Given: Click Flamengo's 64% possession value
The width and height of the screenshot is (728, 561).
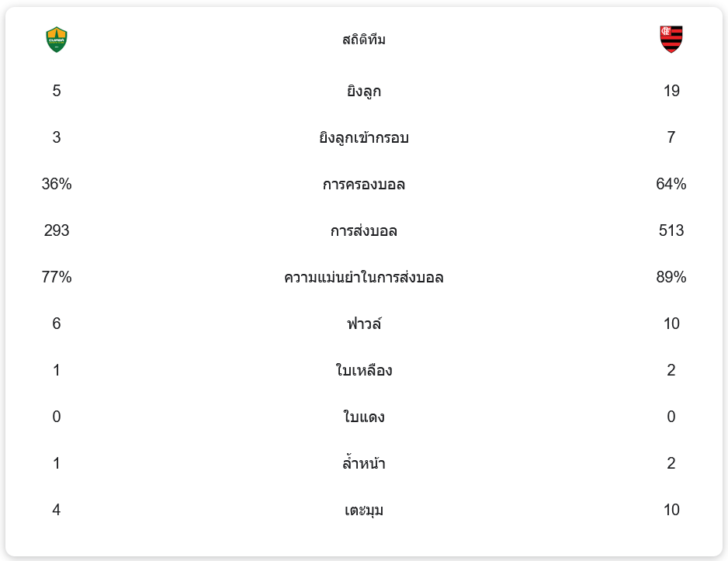Looking at the screenshot, I should tap(671, 184).
